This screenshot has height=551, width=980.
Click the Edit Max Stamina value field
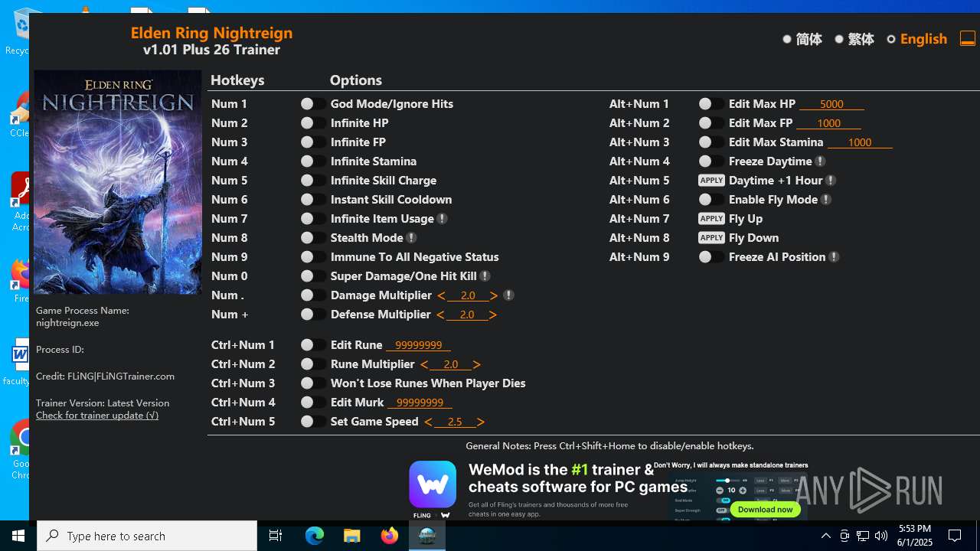tap(860, 142)
